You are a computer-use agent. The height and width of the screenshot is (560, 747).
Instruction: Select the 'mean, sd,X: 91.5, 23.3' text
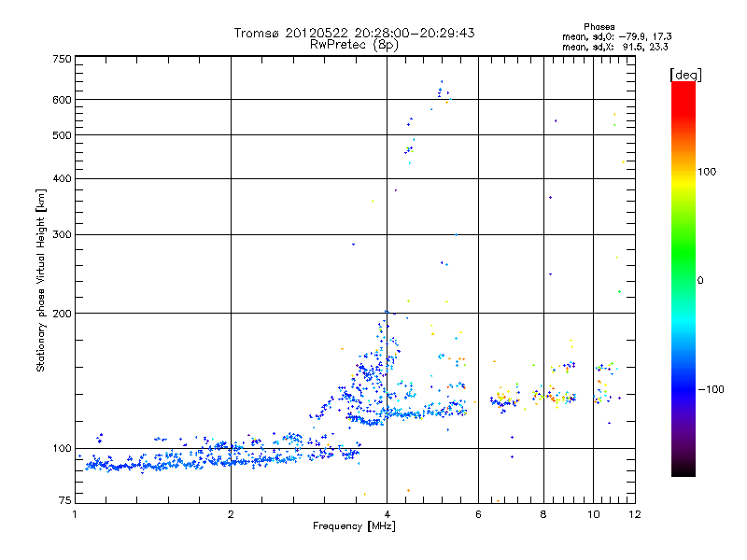click(x=615, y=47)
